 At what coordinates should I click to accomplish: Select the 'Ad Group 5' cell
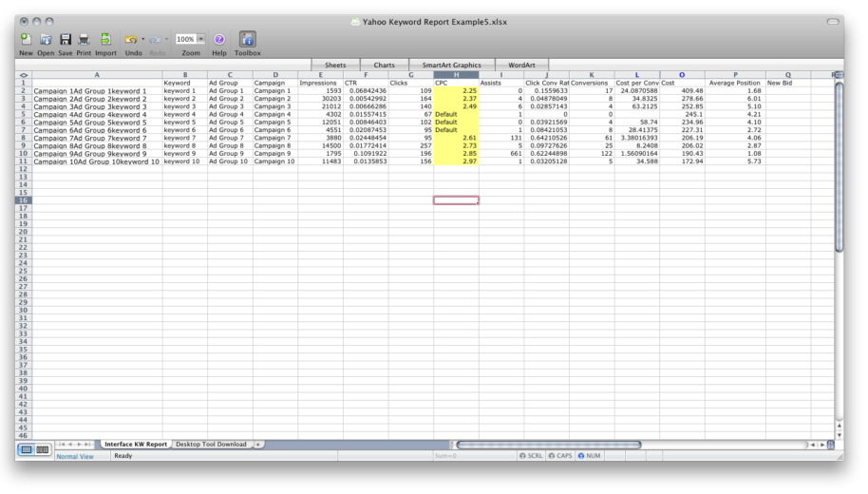230,122
